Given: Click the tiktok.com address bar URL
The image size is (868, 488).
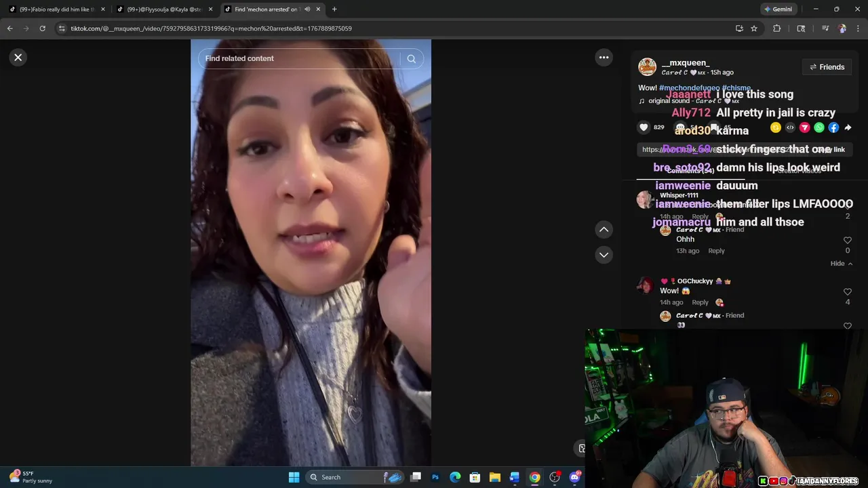Looking at the screenshot, I should [x=211, y=28].
